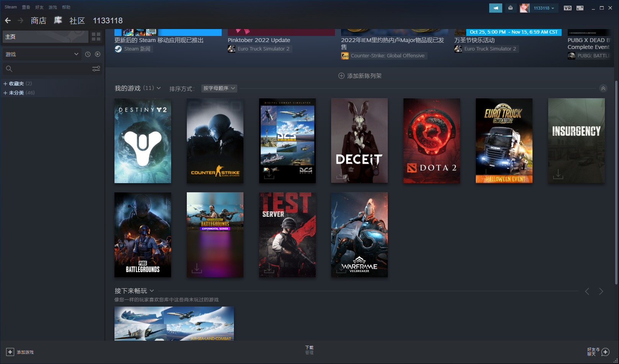Image resolution: width=619 pixels, height=364 pixels.
Task: Click Add a Game plus icon
Action: point(10,352)
